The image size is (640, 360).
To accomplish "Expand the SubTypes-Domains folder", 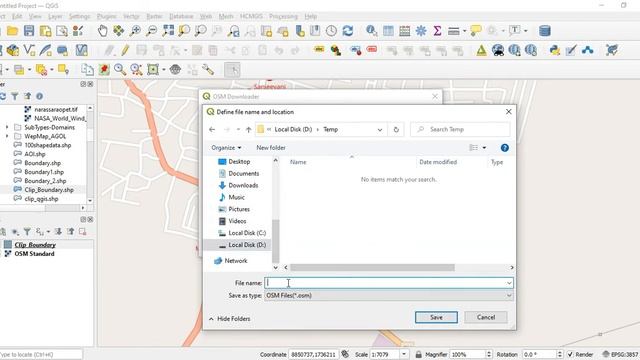I will pyautogui.click(x=7, y=127).
